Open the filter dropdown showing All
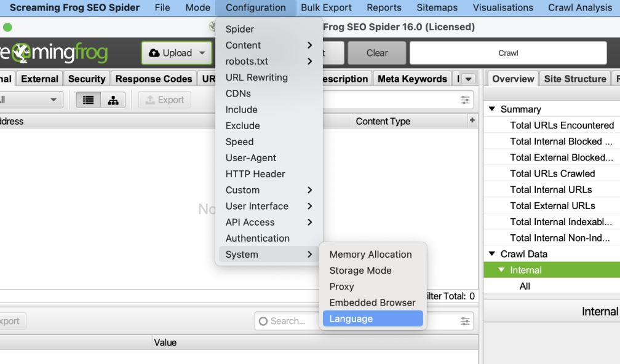The width and height of the screenshot is (620, 364). [31, 100]
